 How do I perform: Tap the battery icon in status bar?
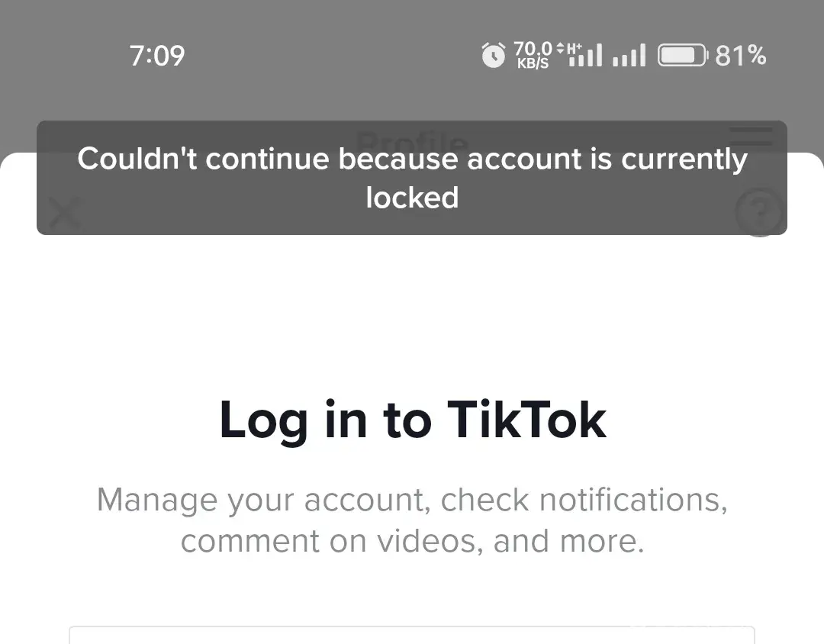(683, 56)
